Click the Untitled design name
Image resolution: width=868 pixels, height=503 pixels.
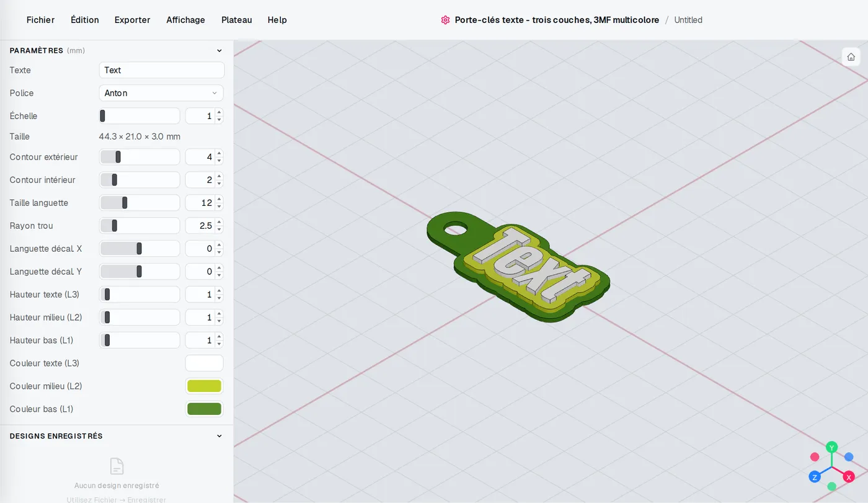tap(688, 20)
